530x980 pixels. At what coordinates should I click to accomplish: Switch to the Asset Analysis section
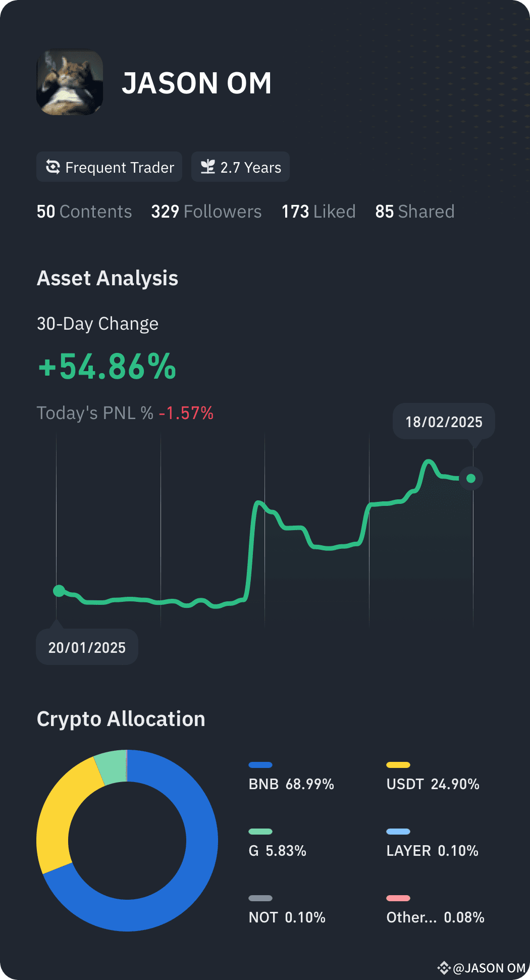tap(108, 278)
